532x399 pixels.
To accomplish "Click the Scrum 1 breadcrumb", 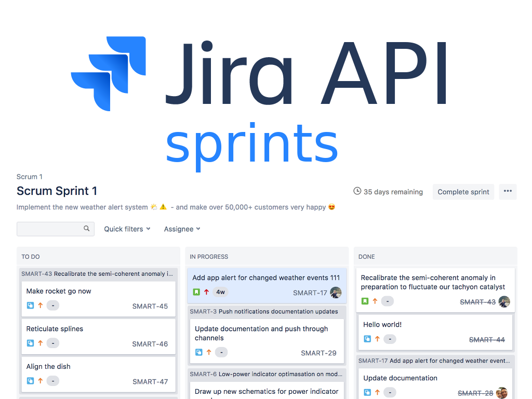I will (29, 177).
